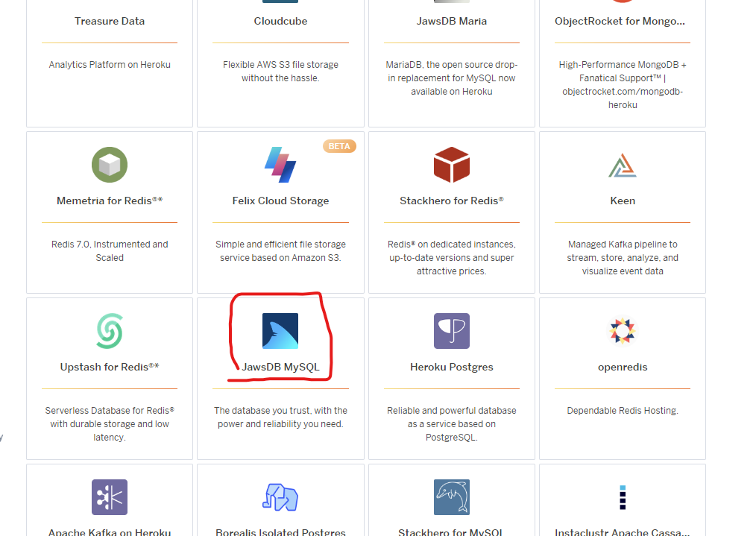This screenshot has height=536, width=756.
Task: Open the Treasure Data add-on
Action: click(x=110, y=21)
